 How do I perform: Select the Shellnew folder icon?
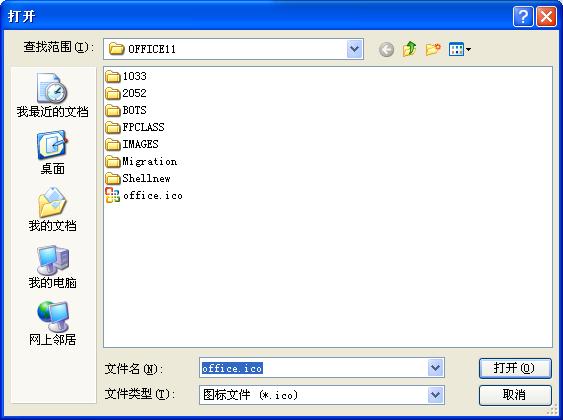click(113, 179)
